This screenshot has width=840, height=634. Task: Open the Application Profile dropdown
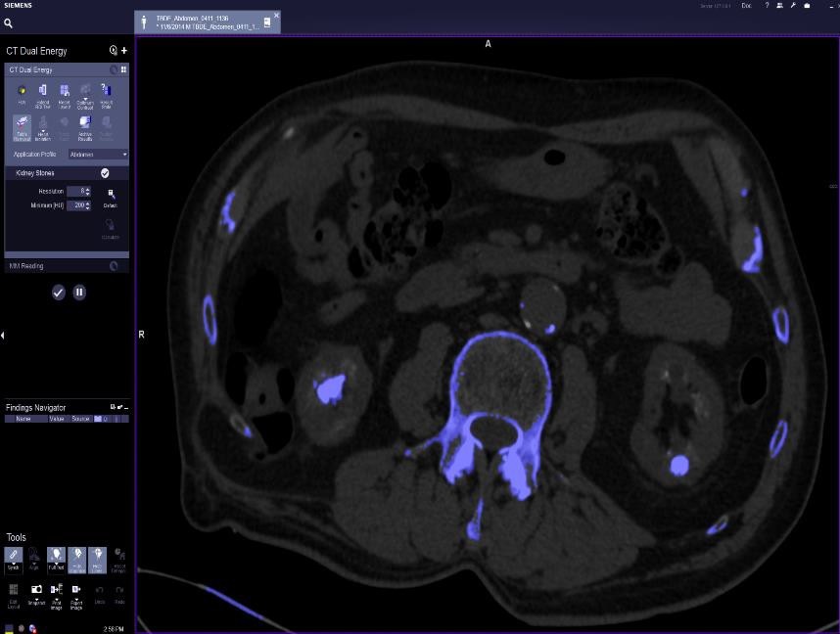[97, 155]
